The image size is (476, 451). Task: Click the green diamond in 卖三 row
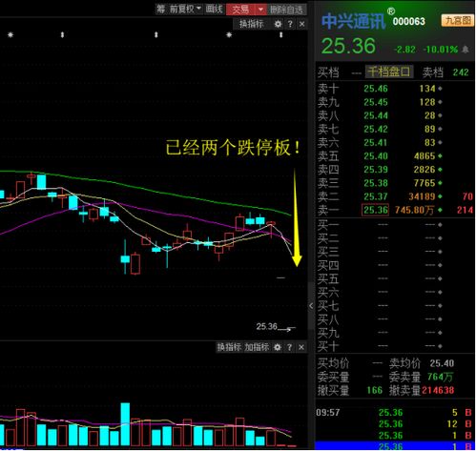[x=440, y=183]
